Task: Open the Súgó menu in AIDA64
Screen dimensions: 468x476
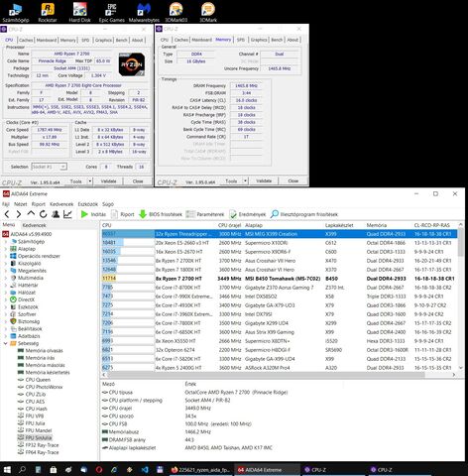Action: (x=108, y=204)
